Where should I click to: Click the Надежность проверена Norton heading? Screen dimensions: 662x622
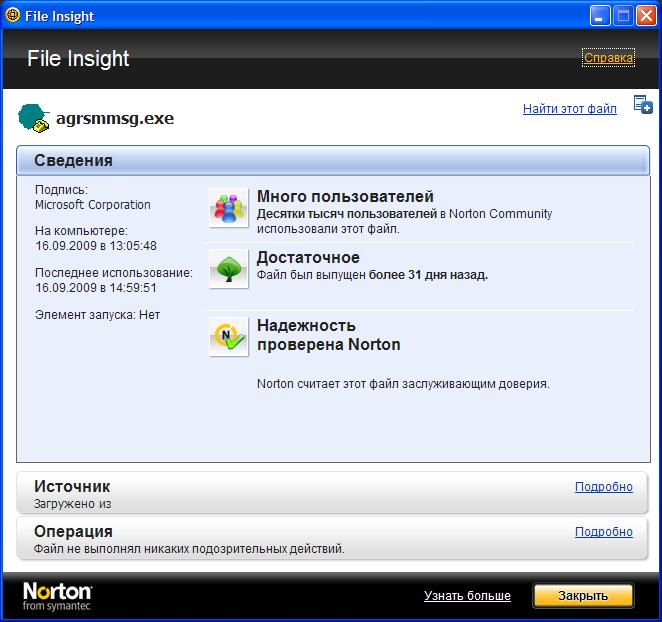[328, 335]
